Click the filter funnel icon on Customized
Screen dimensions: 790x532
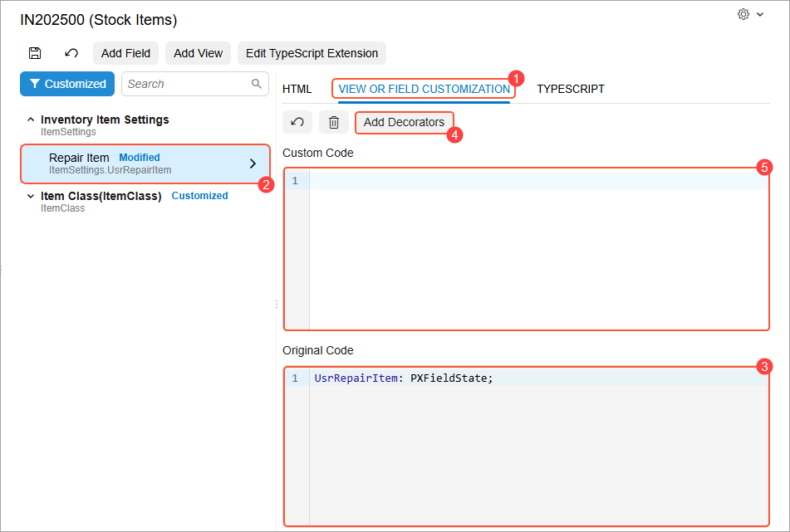tap(34, 84)
